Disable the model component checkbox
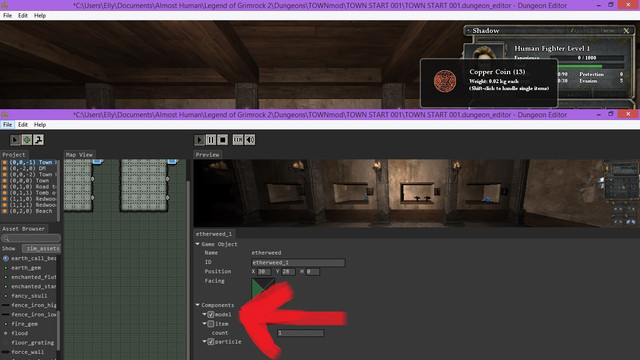640x360 pixels. (x=211, y=314)
